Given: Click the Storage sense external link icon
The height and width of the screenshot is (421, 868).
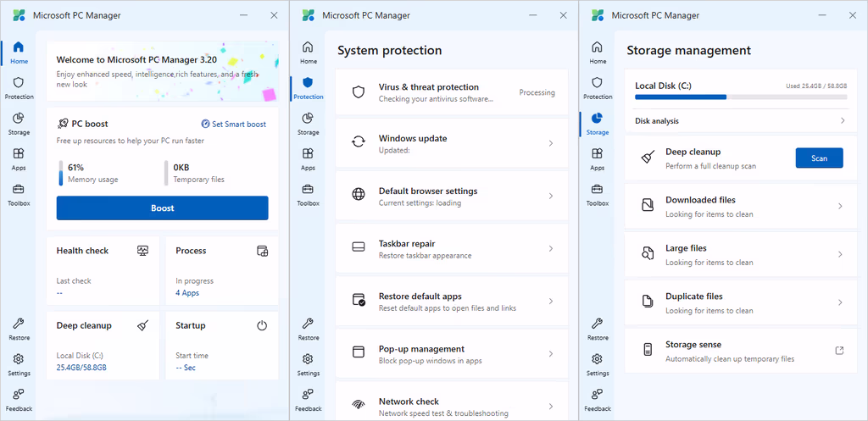Looking at the screenshot, I should [839, 351].
